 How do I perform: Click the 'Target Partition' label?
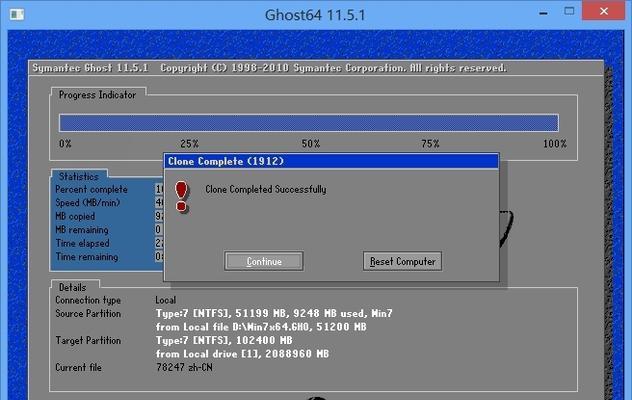coord(88,340)
